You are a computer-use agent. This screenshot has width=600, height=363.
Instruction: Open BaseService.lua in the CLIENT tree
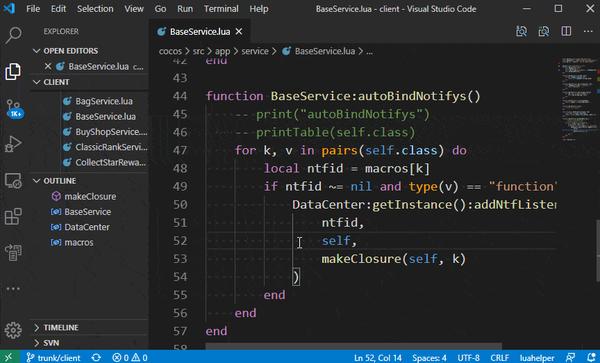tap(105, 116)
